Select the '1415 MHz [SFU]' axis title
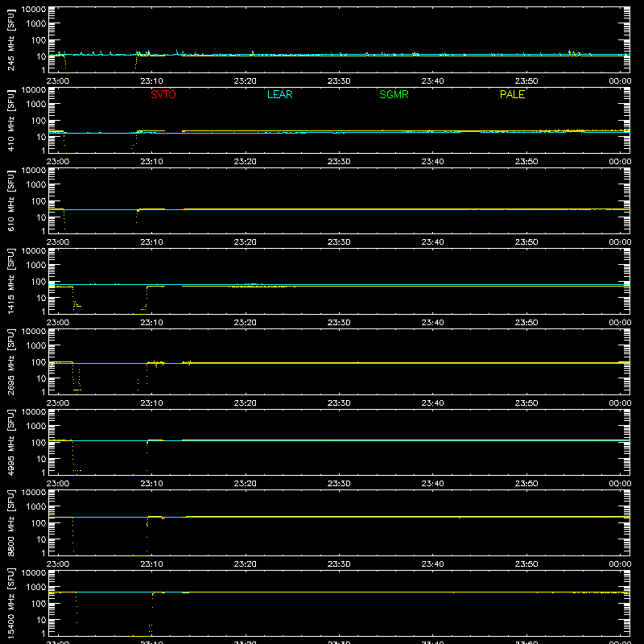This screenshot has height=644, width=644. pos(10,281)
